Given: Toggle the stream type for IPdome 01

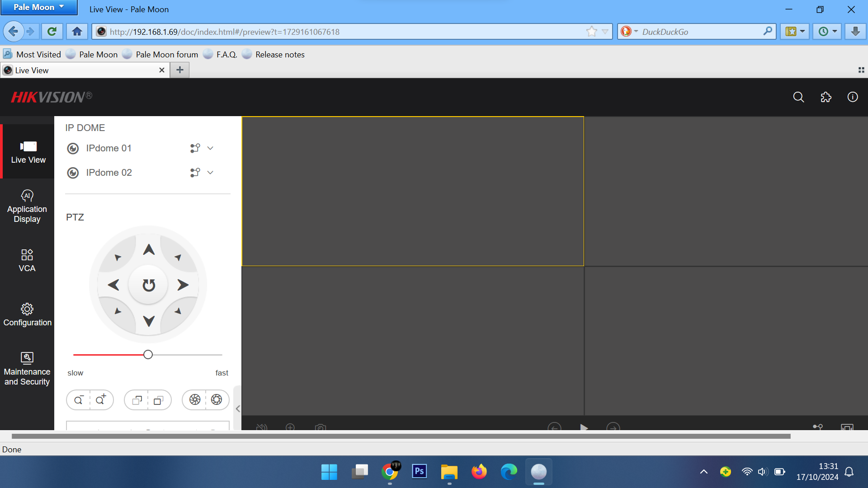Looking at the screenshot, I should tap(195, 148).
